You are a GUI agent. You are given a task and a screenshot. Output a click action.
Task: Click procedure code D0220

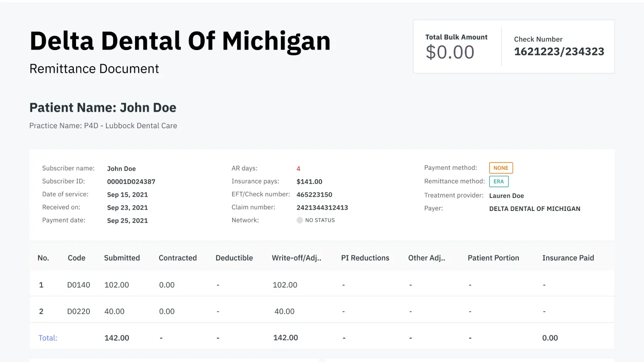pos(79,311)
